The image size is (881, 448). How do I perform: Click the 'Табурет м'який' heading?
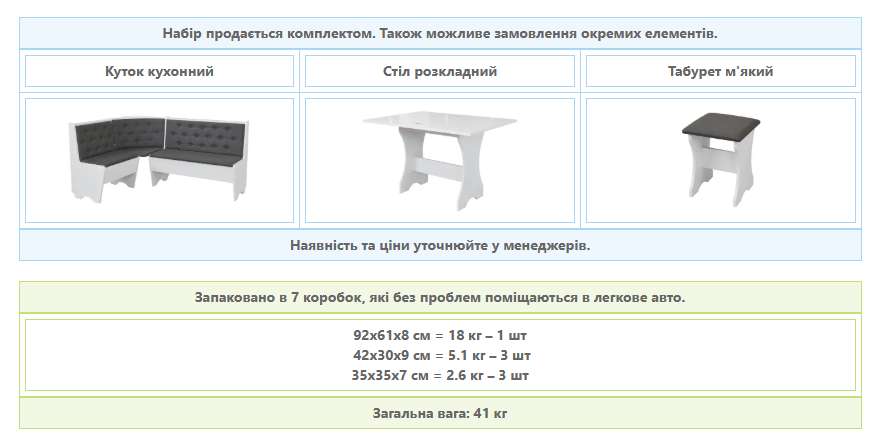(720, 72)
